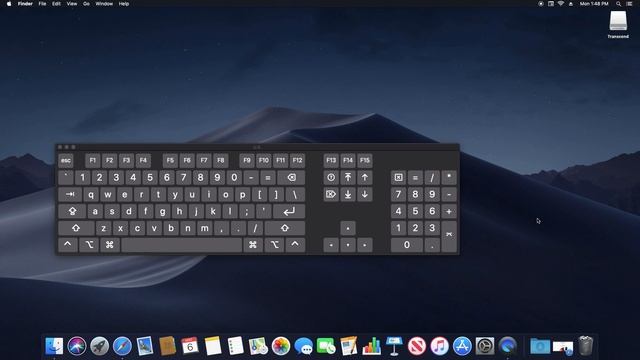
Task: Click the space bar key
Action: point(182,245)
